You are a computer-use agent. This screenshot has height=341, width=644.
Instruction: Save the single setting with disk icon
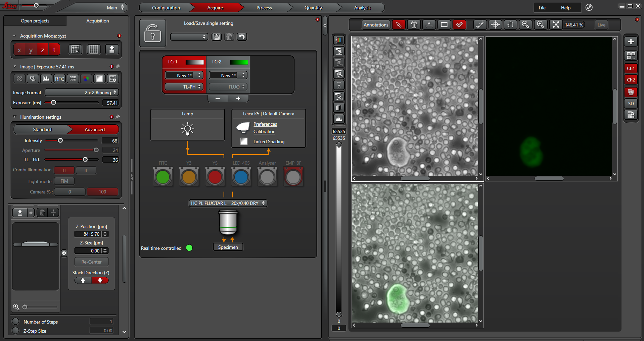217,37
